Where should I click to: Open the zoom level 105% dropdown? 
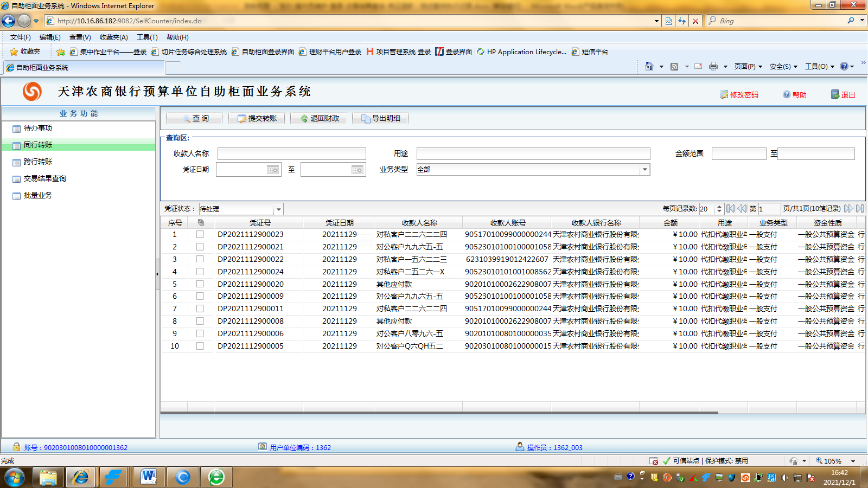(853, 461)
